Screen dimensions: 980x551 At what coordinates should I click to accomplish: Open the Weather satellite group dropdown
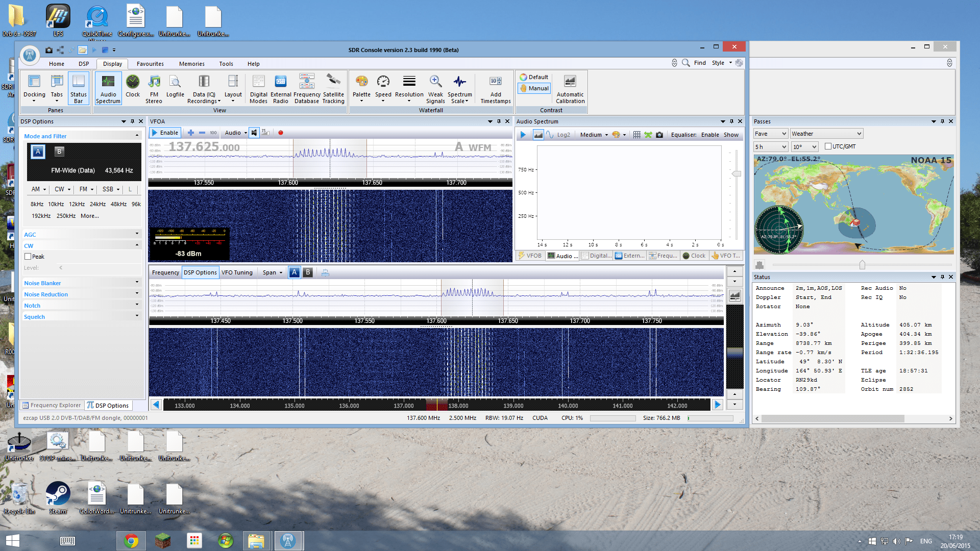tap(826, 134)
